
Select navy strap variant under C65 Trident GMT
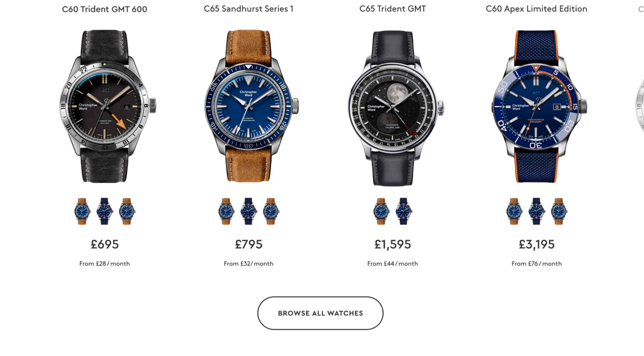[x=404, y=211]
